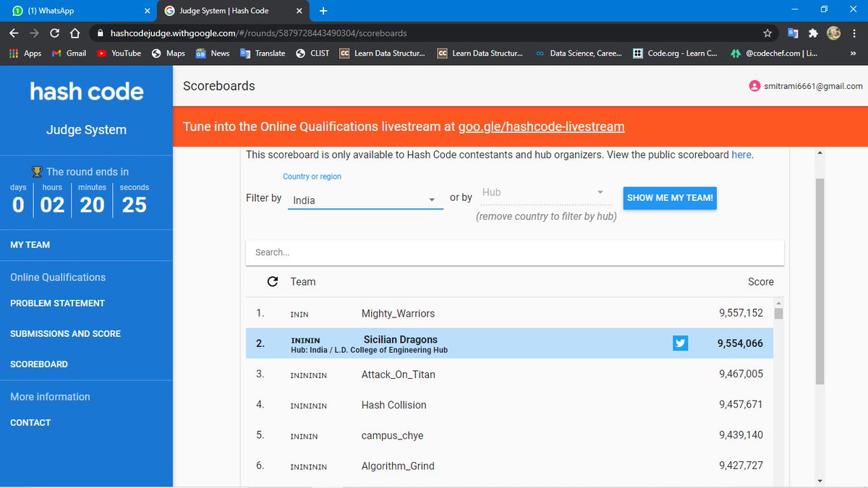
Task: Open the Chrome profile avatar
Action: pyautogui.click(x=833, y=33)
